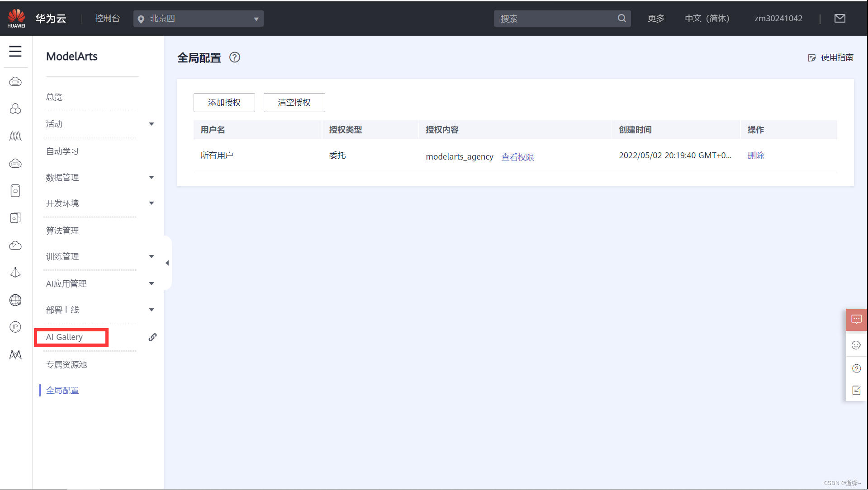Screen dimensions: 868x490
Task: Click the ModelArts sidebar title
Action: [x=72, y=57]
